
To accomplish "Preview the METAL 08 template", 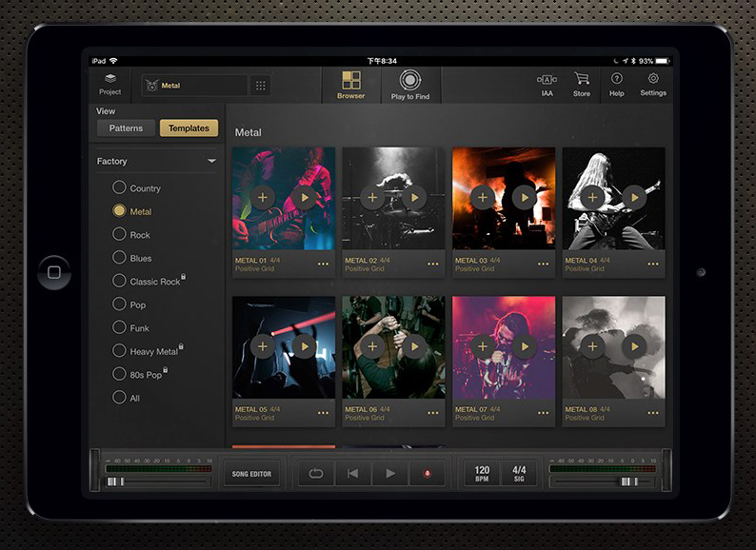I will pos(634,346).
